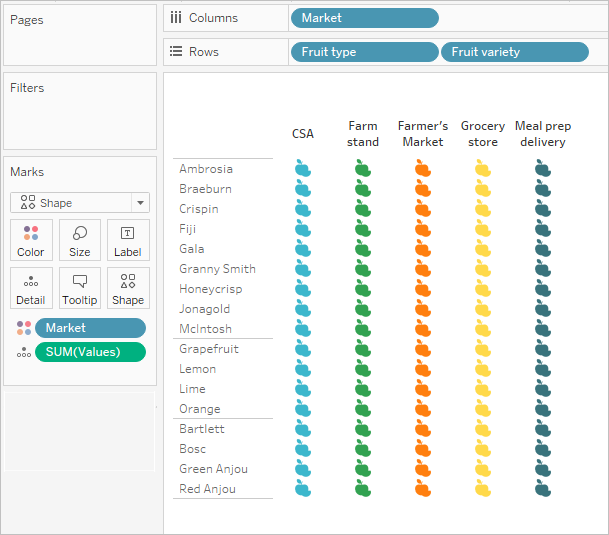This screenshot has width=609, height=535.
Task: Select the CSA mark for Green Anjou
Action: tap(303, 469)
